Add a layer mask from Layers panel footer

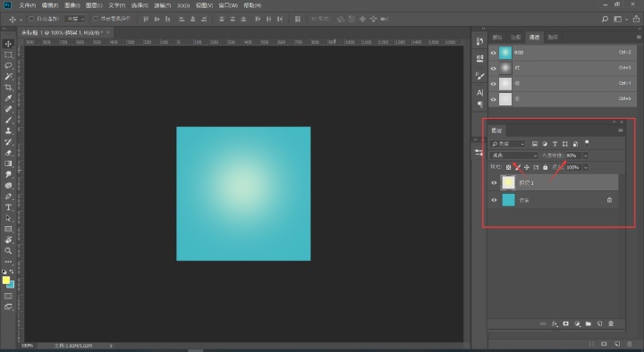pos(565,323)
